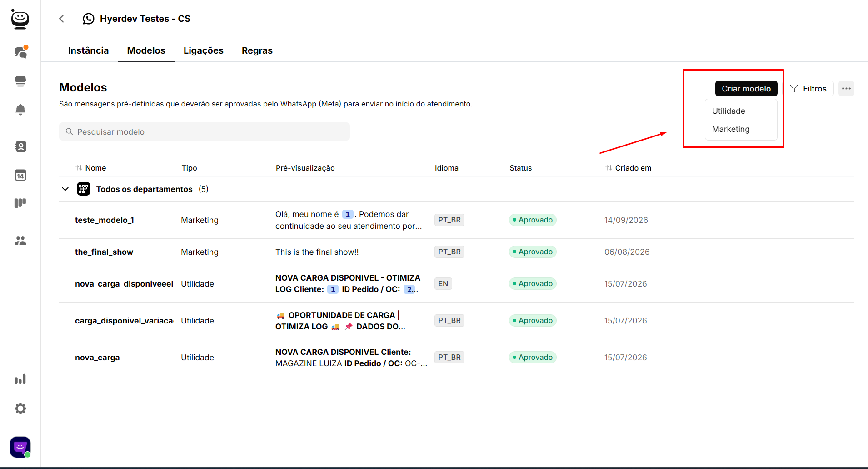Click the purple bot avatar at the sidebar bottom
868x469 pixels.
tap(20, 447)
